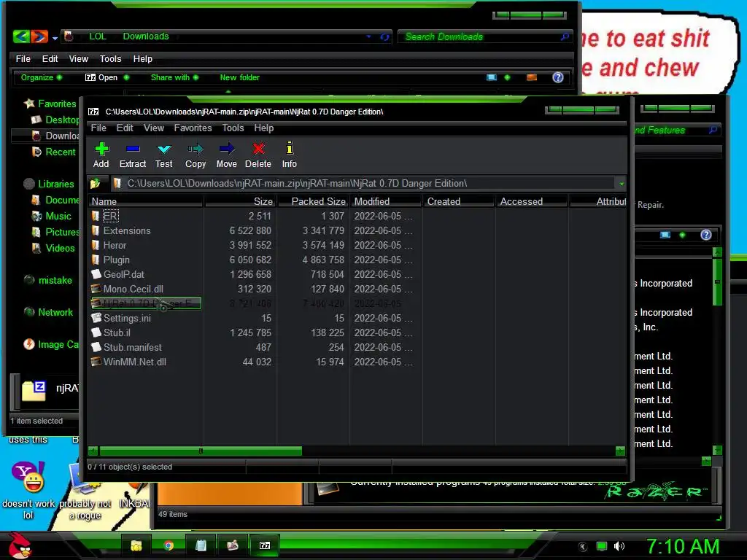Open Explorer help question mark icon
Screen dimensions: 747x560
pyautogui.click(x=558, y=77)
